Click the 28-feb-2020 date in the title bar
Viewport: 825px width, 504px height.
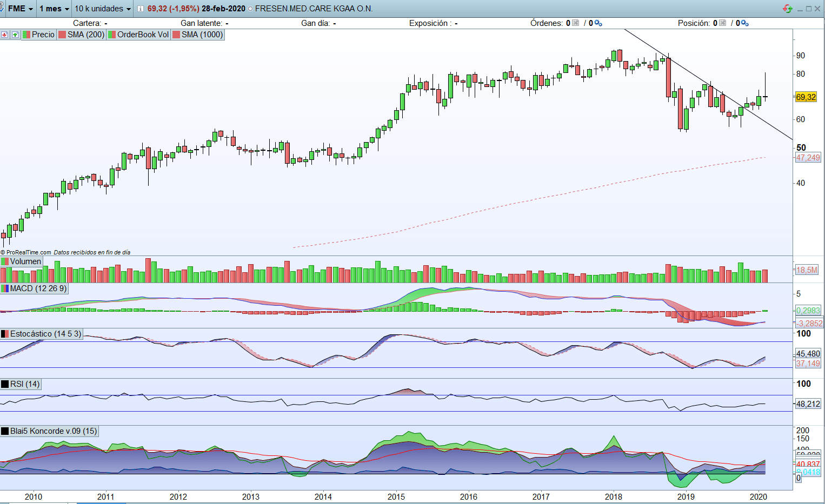pyautogui.click(x=223, y=9)
